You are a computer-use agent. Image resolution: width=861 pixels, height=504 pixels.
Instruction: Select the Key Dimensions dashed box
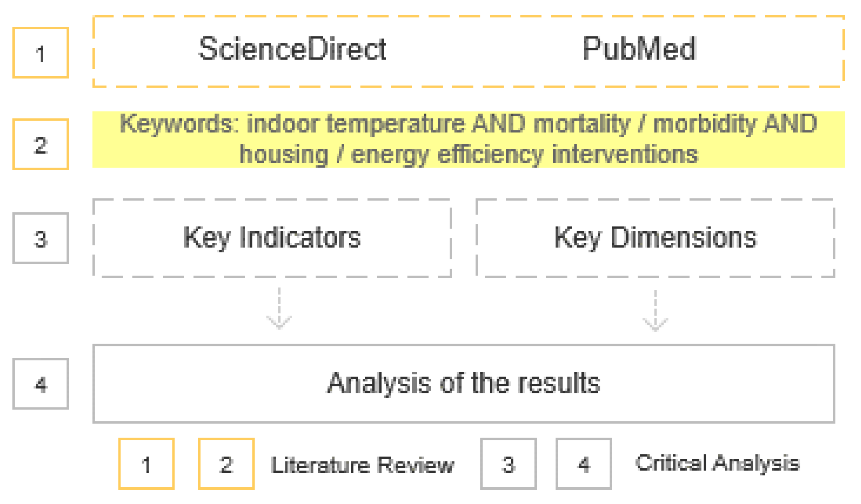point(655,238)
